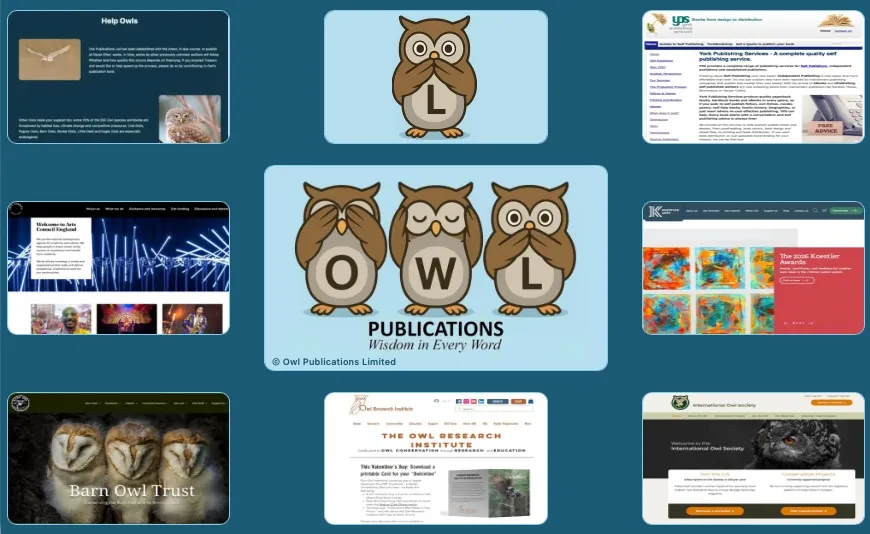Click the flying barn owl photo in Help Owls
870x534 pixels.
click(x=49, y=58)
